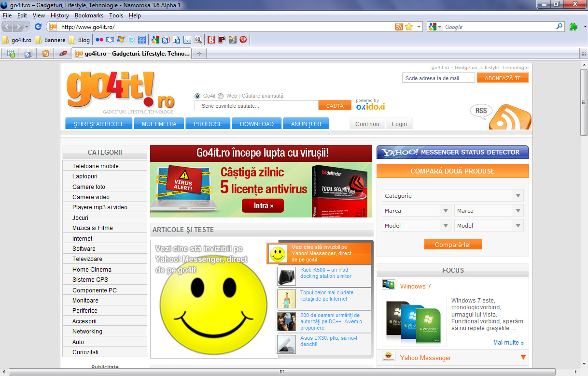Viewport: 588px width, 376px height.
Task: Click the 'Scrie cuvintele cautate' search field
Action: 256,105
